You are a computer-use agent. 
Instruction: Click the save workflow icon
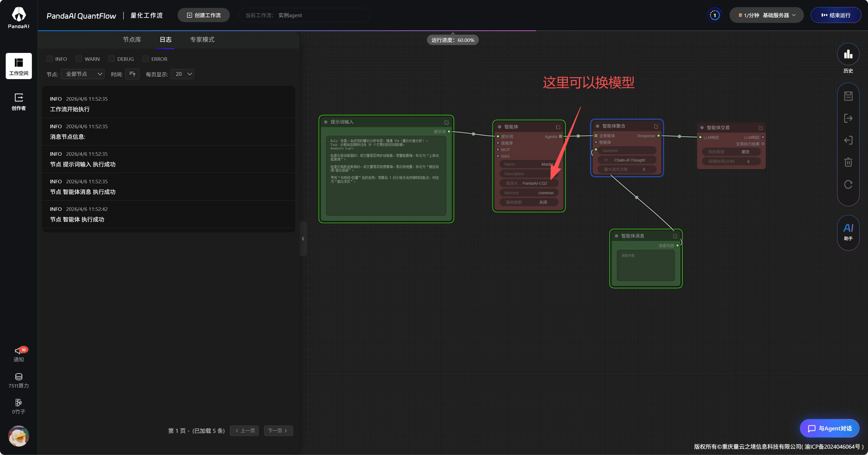tap(848, 96)
